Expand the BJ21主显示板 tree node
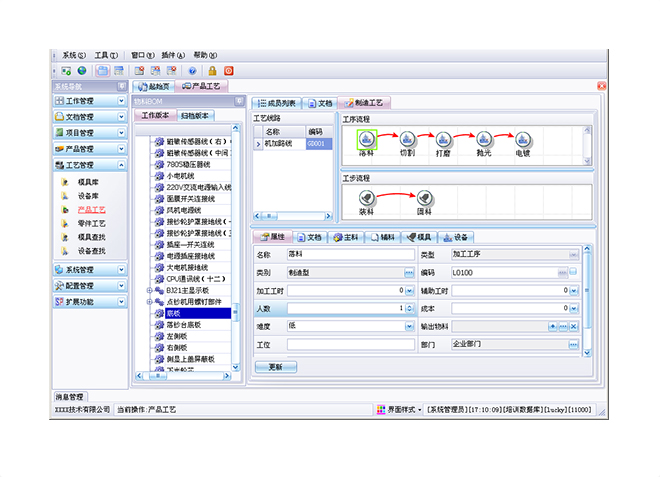Screen dimensions: 660x477 coord(149,290)
